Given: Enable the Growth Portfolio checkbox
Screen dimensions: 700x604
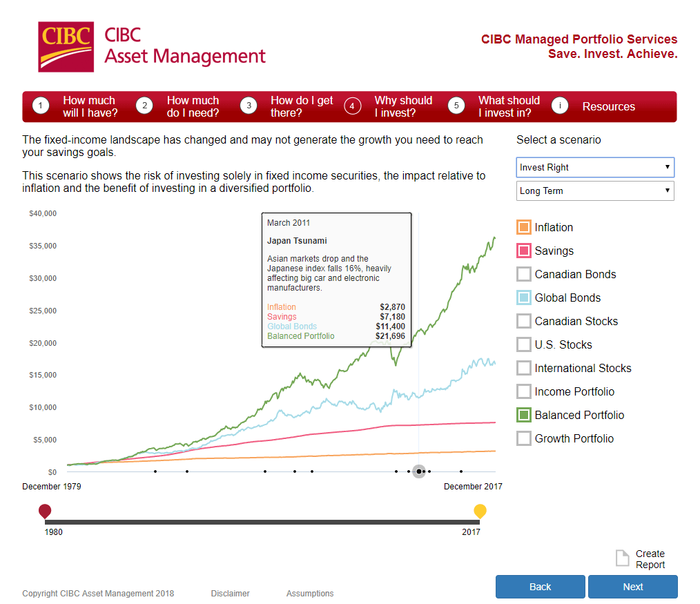Looking at the screenshot, I should [524, 438].
